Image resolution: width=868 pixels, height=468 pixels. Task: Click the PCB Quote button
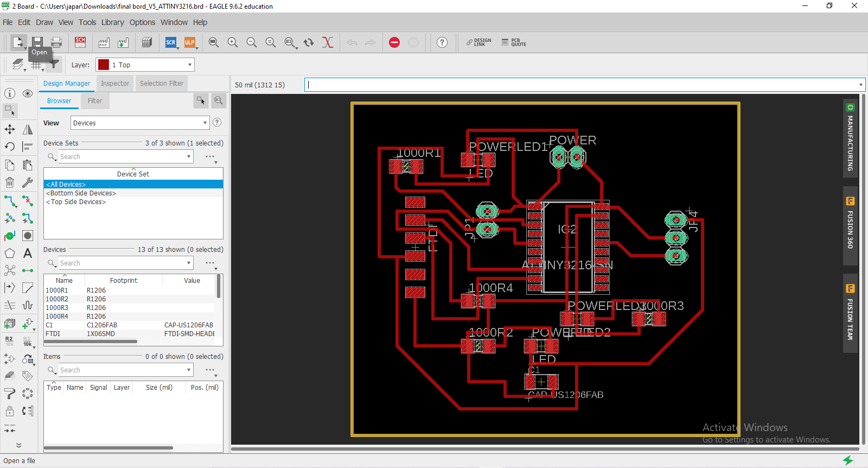tap(514, 42)
